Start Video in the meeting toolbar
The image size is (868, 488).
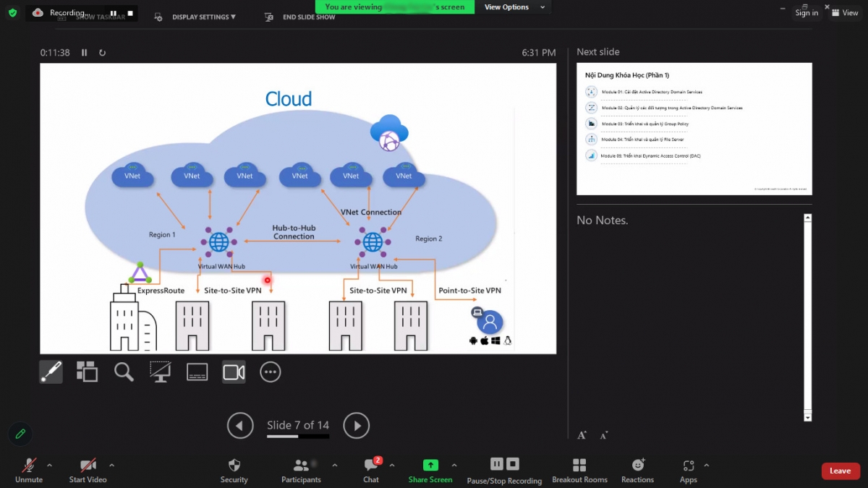88,470
